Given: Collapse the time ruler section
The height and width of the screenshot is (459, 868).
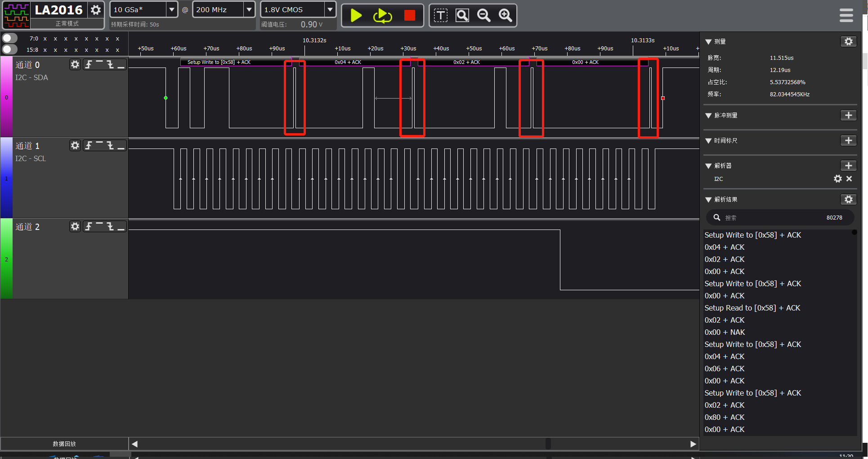Looking at the screenshot, I should point(708,141).
